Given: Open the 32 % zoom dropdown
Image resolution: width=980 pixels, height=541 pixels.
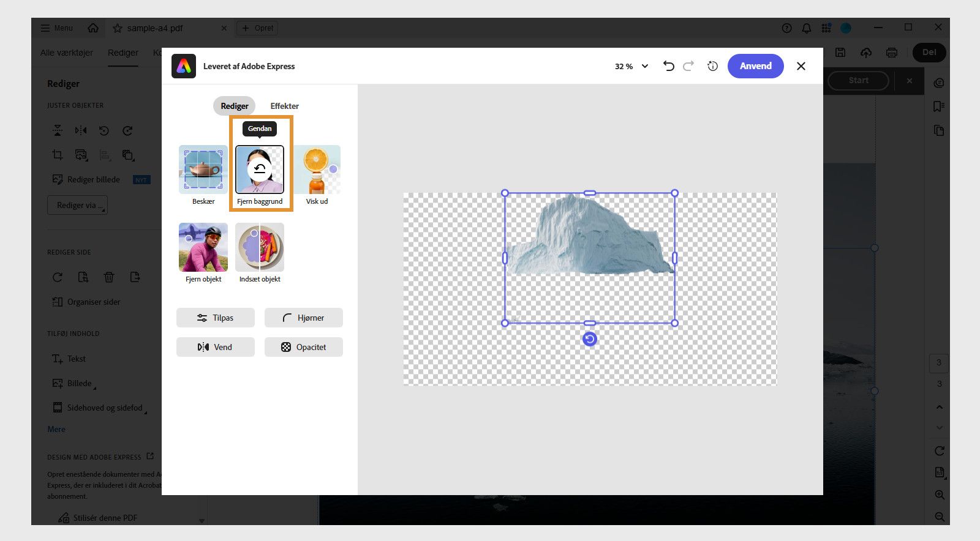Looking at the screenshot, I should 631,66.
